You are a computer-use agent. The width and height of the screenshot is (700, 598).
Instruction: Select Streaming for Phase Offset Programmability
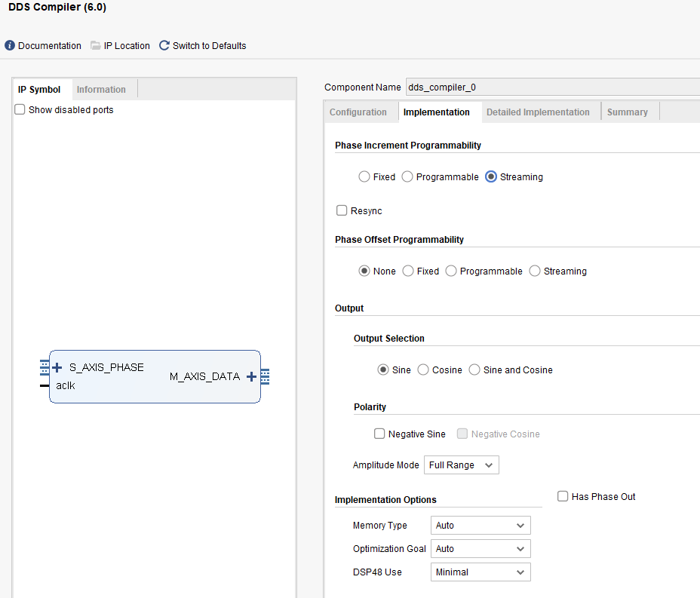point(535,271)
